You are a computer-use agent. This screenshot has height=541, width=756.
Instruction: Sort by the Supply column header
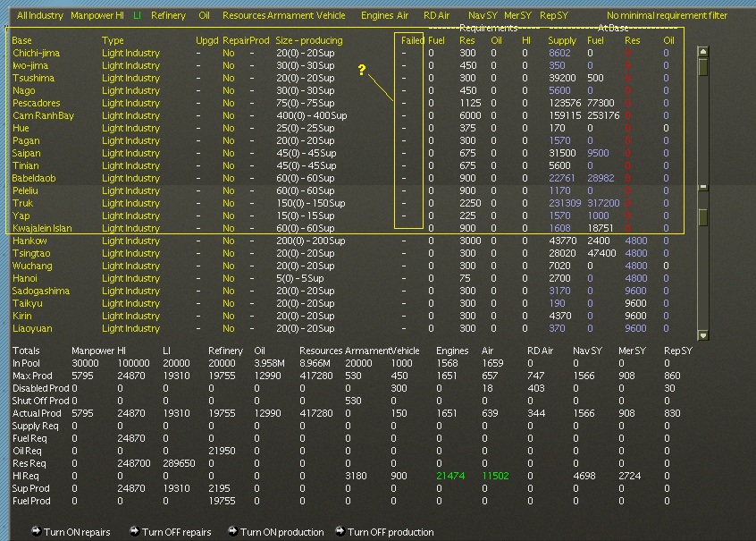(x=562, y=40)
